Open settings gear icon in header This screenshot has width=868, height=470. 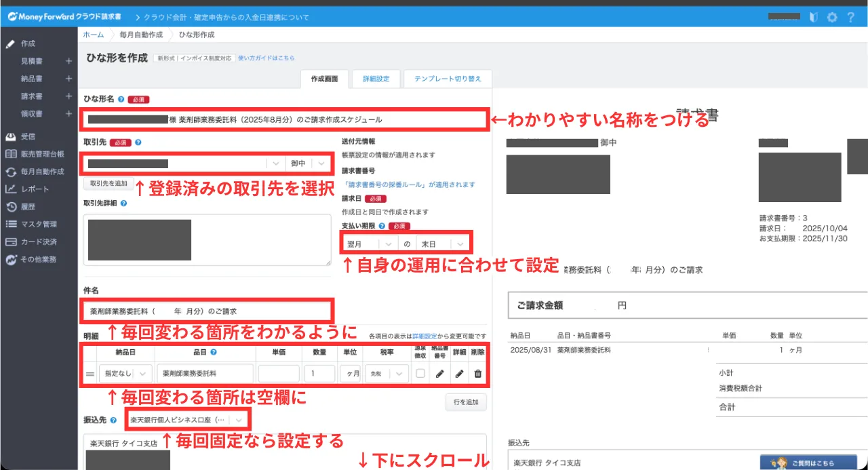pos(832,17)
